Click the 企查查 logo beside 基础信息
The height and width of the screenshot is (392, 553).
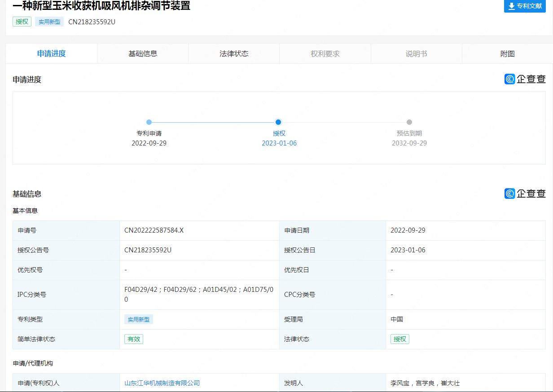pyautogui.click(x=525, y=194)
